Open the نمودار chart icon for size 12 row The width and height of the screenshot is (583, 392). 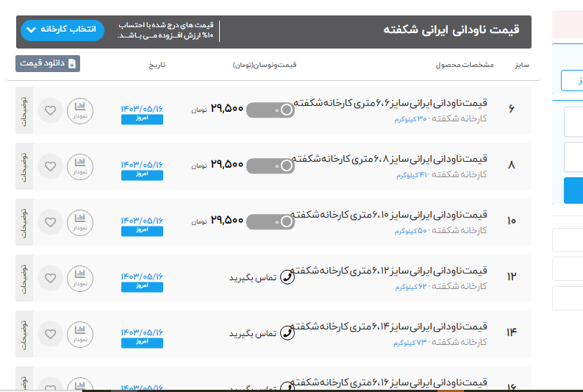click(x=80, y=278)
